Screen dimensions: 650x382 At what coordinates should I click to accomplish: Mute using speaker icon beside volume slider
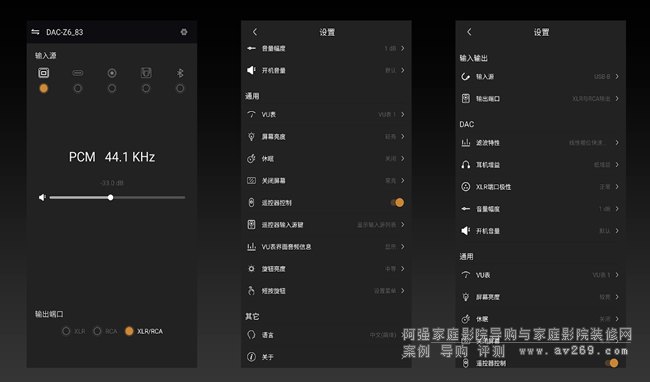[42, 197]
